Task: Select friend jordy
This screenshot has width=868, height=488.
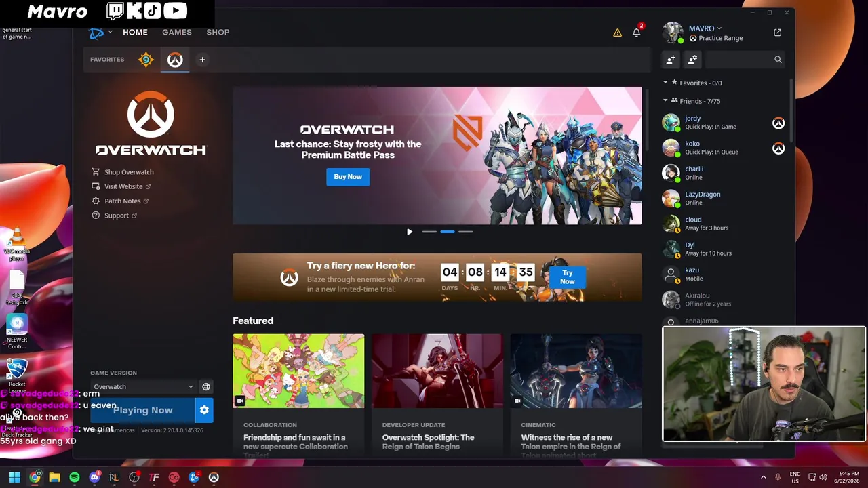Action: tap(723, 123)
